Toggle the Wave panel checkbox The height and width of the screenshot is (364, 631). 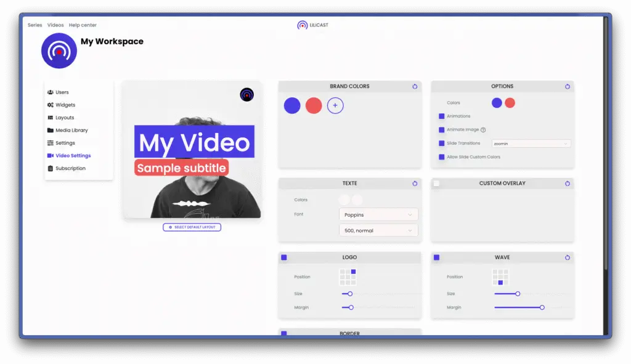(x=436, y=257)
